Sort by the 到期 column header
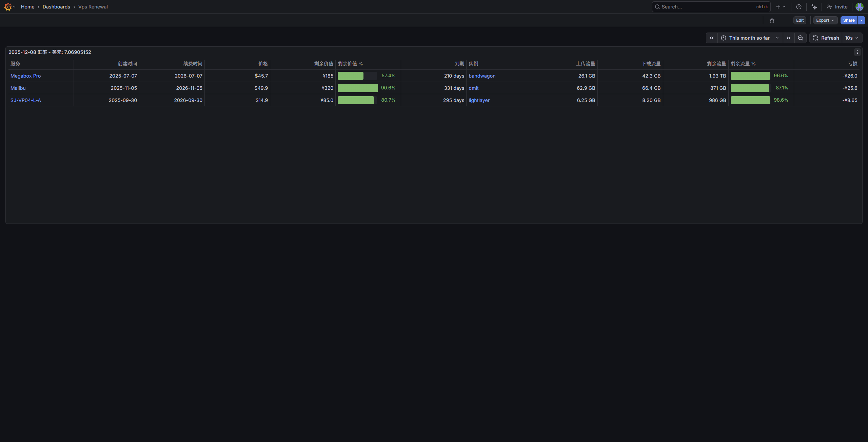The width and height of the screenshot is (868, 442). pos(459,64)
